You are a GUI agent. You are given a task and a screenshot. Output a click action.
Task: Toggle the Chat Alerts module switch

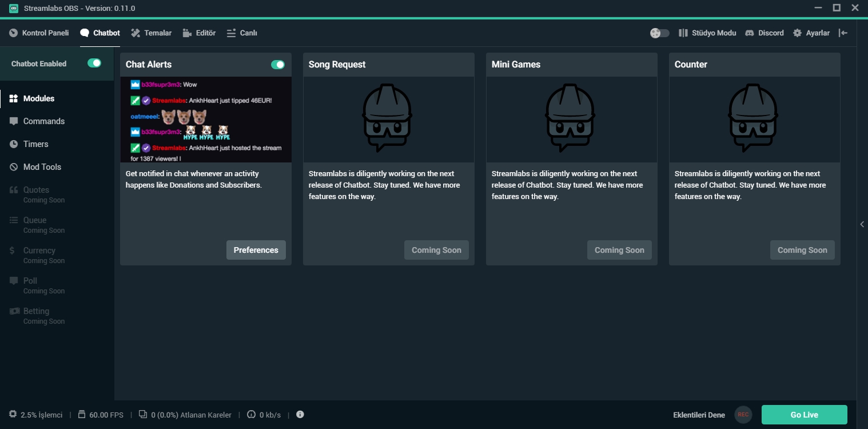[278, 65]
